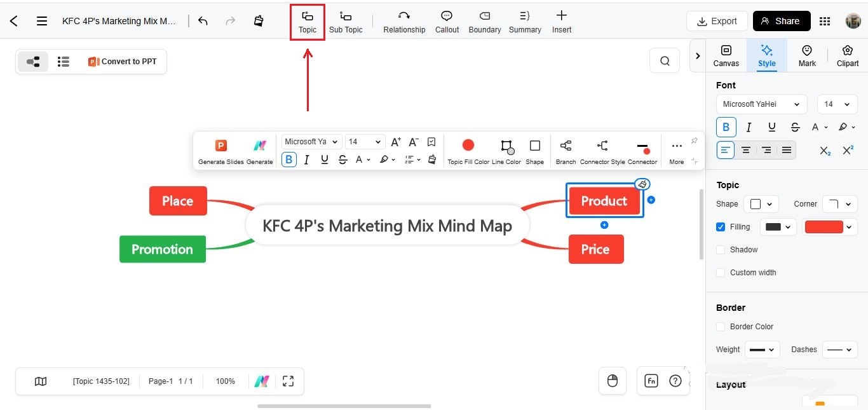Collapse the right side panel
Image resolution: width=868 pixels, height=410 pixels.
pyautogui.click(x=698, y=56)
